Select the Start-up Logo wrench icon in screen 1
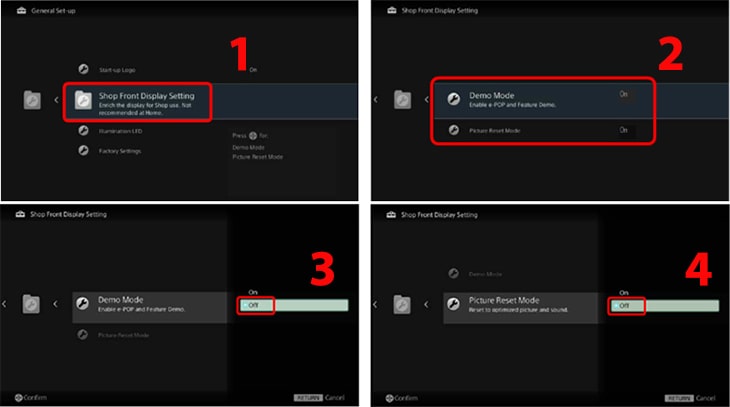 point(83,69)
